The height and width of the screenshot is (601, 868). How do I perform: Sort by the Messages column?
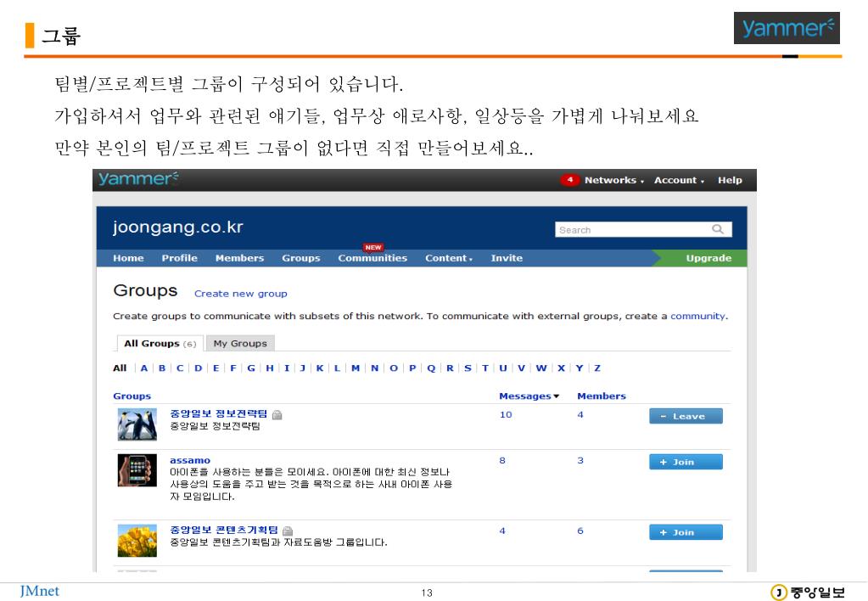529,396
